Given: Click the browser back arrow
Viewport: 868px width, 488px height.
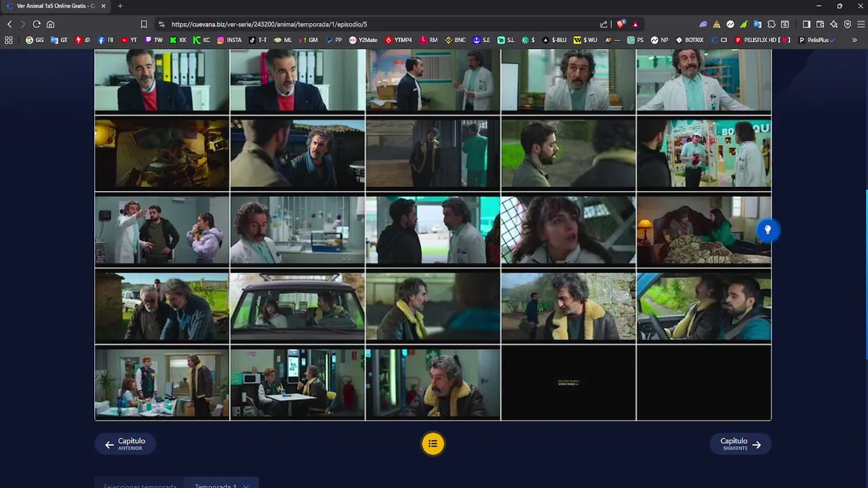Looking at the screenshot, I should tap(9, 24).
